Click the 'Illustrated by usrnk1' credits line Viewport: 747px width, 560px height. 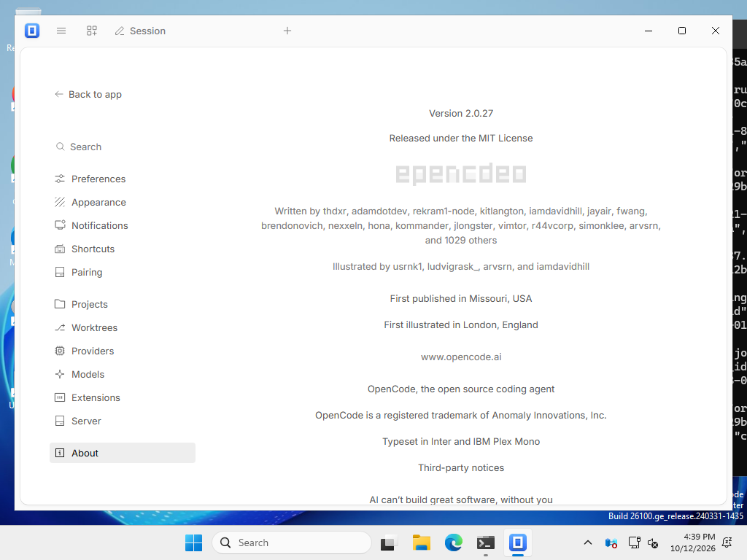click(x=461, y=267)
